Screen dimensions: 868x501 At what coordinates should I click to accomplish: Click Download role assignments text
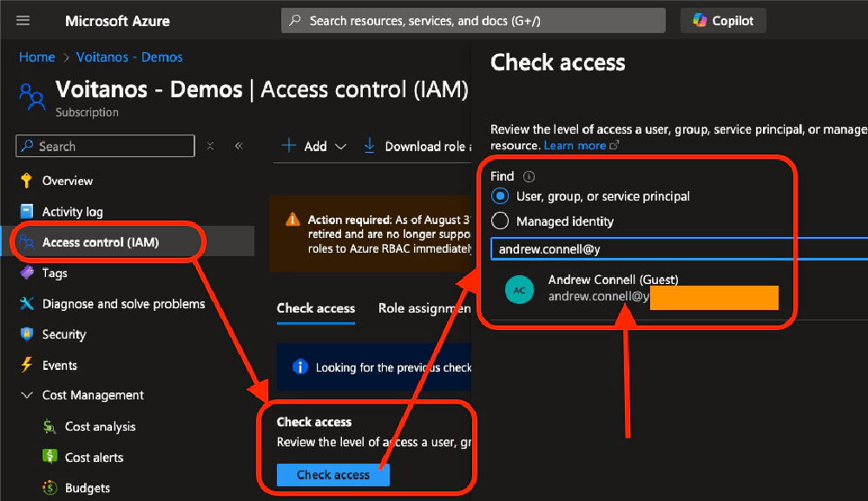tap(429, 146)
